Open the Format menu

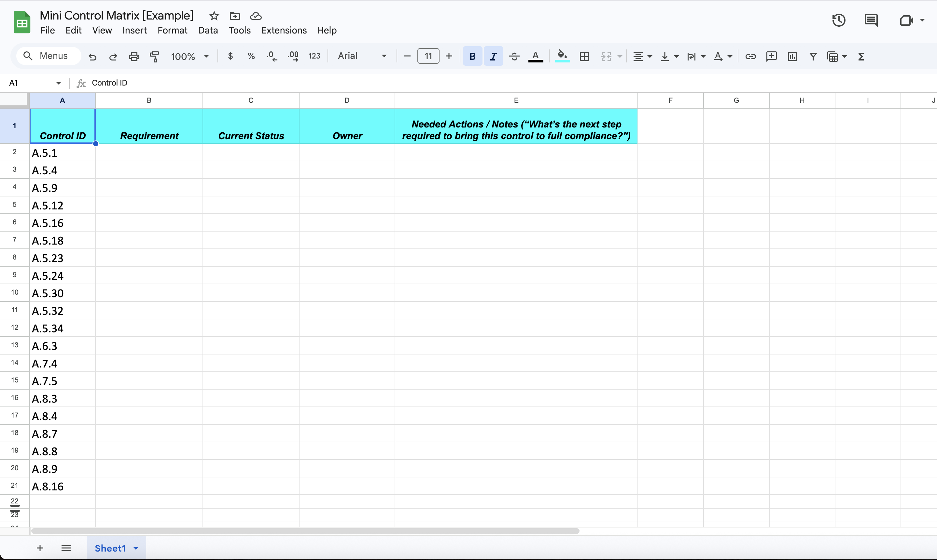point(172,30)
